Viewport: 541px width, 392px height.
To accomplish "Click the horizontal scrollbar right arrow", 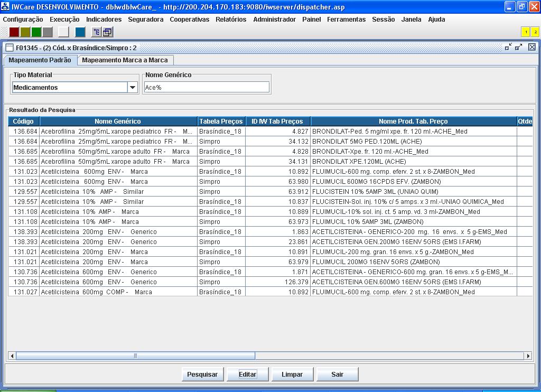I will coord(528,356).
